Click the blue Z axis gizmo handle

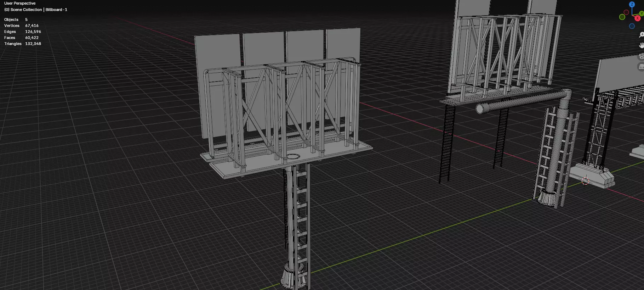click(632, 4)
